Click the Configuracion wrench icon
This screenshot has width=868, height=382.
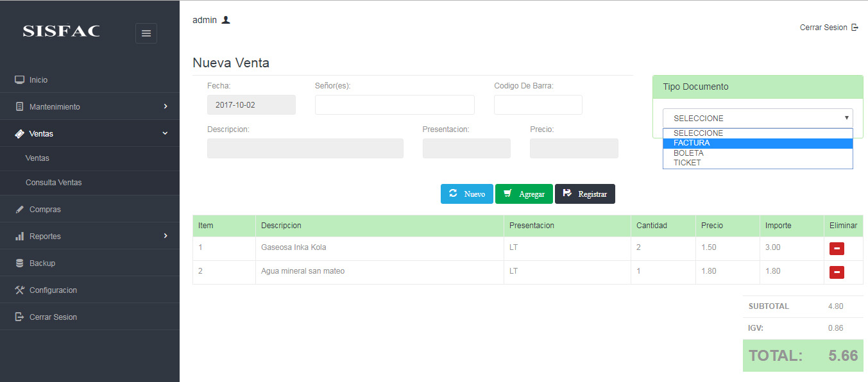pos(19,289)
